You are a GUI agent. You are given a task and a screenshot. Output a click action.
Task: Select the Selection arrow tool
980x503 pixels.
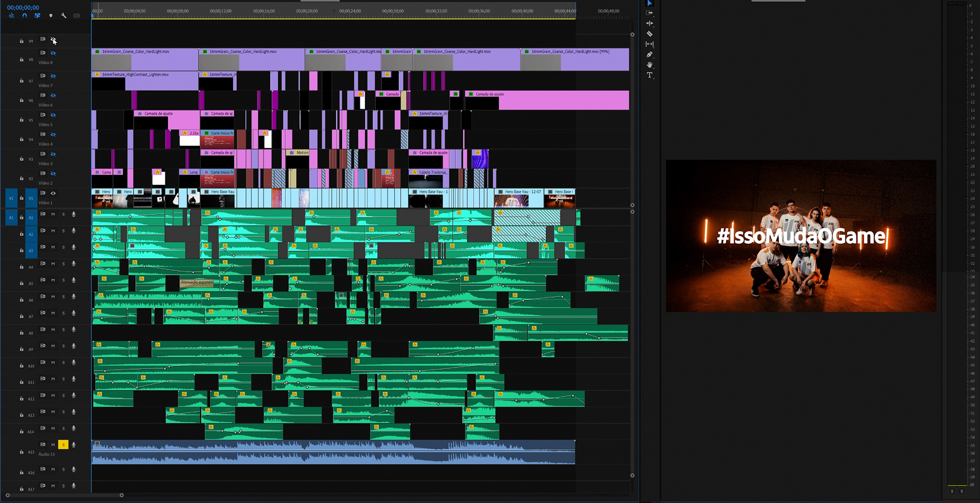(650, 3)
